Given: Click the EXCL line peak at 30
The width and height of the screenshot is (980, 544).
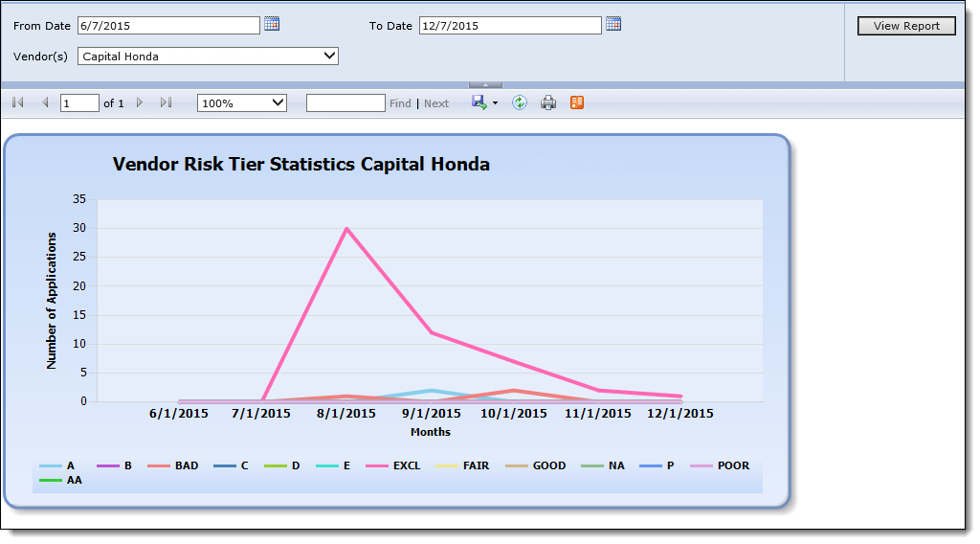Looking at the screenshot, I should pos(346,228).
